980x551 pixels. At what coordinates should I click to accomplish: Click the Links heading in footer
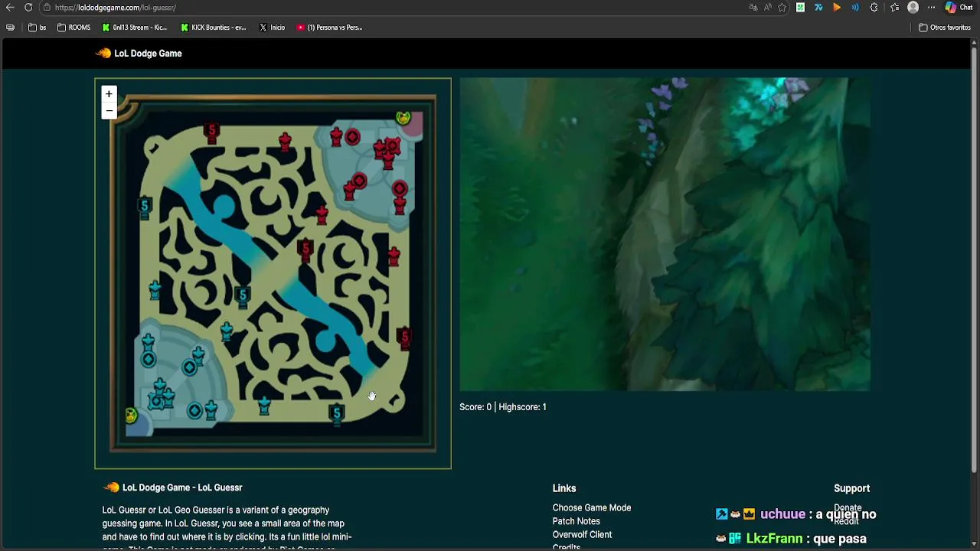pos(564,488)
